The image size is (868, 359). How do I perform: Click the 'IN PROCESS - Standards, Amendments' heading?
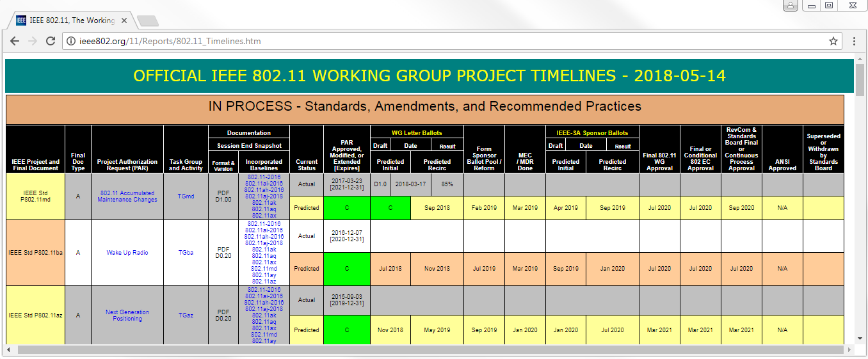click(x=425, y=106)
